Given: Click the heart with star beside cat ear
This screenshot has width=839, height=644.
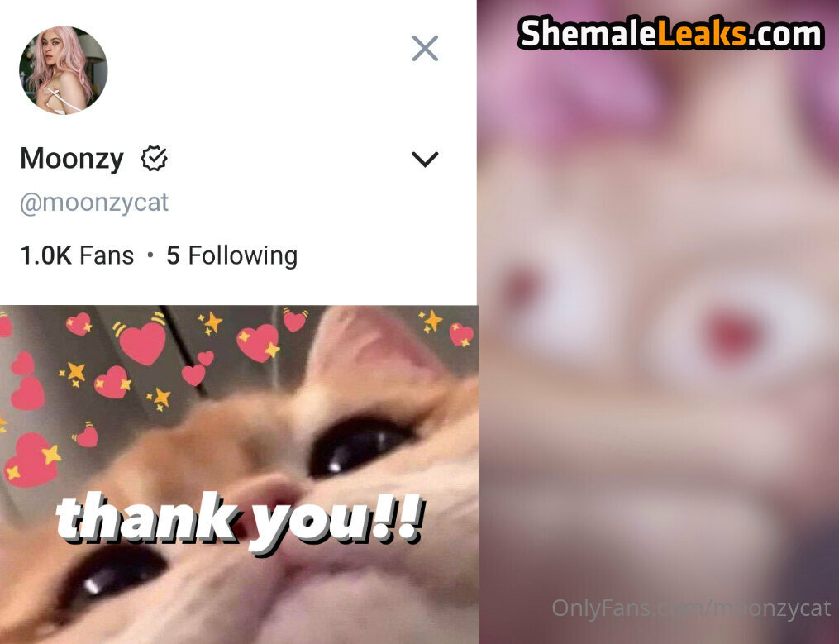Looking at the screenshot, I should tap(461, 334).
